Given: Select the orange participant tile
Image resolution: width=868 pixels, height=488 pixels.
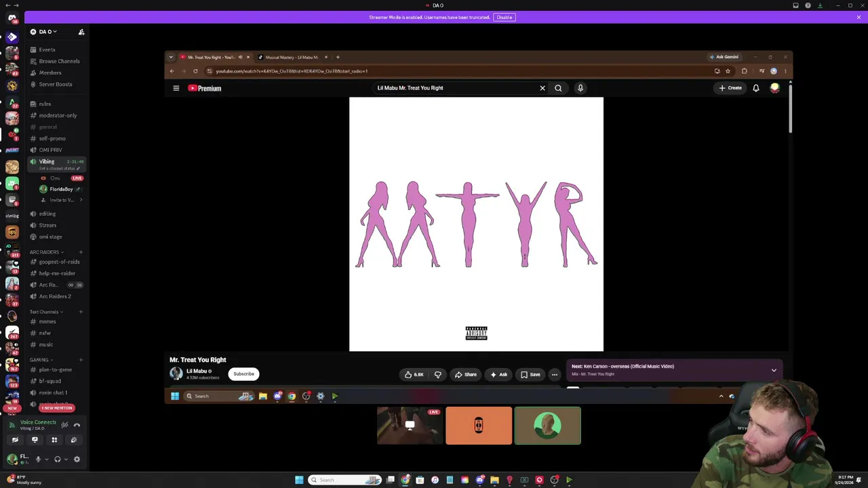Looking at the screenshot, I should click(x=479, y=426).
